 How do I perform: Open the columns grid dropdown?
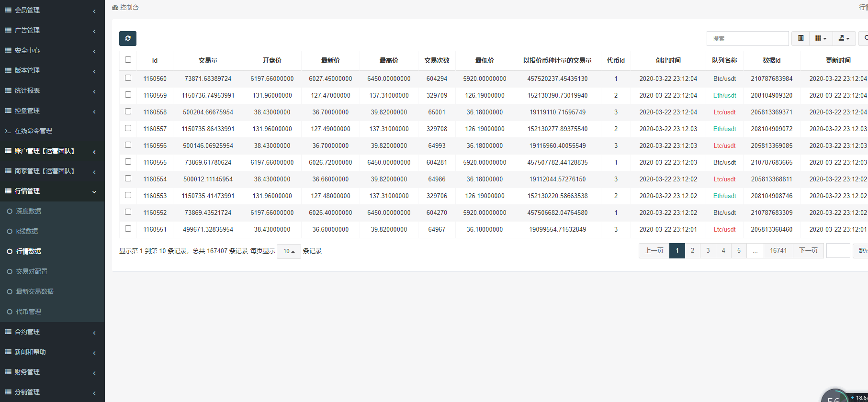(x=821, y=38)
